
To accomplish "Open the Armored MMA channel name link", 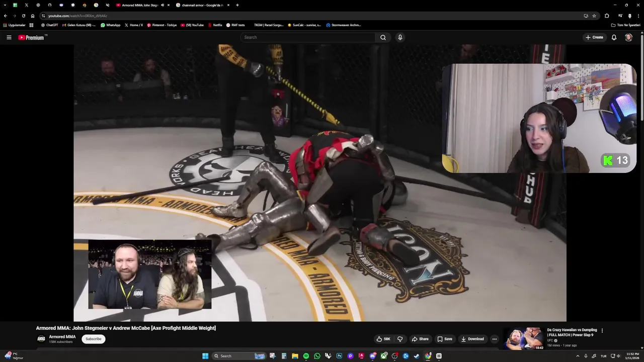I will (x=62, y=337).
